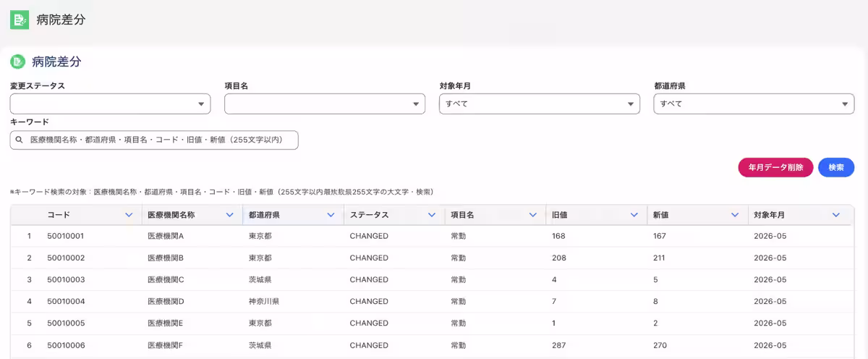Click the 医療機関C name cell
Screen dimensions: 868x359
(166, 279)
